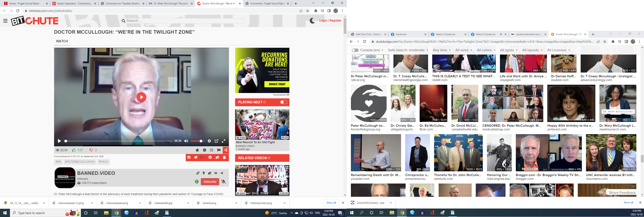The width and height of the screenshot is (644, 217).
Task: Click the thumbs up like icon
Action: [x=74, y=150]
